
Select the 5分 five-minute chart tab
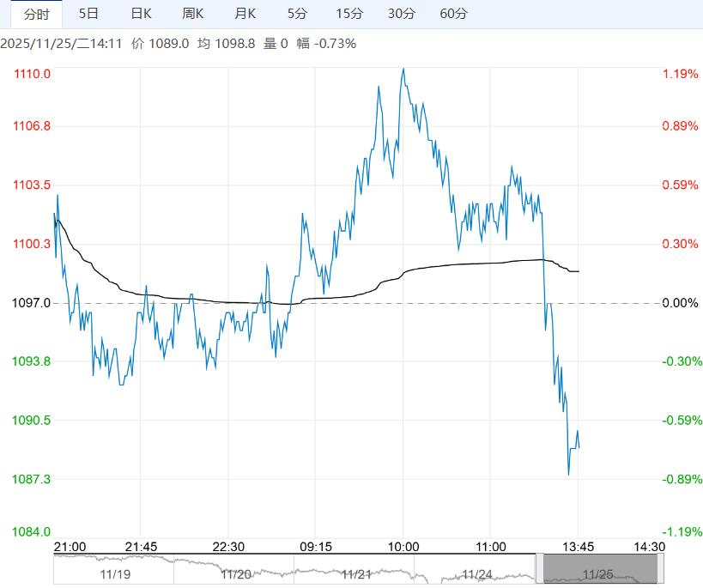pyautogui.click(x=297, y=14)
